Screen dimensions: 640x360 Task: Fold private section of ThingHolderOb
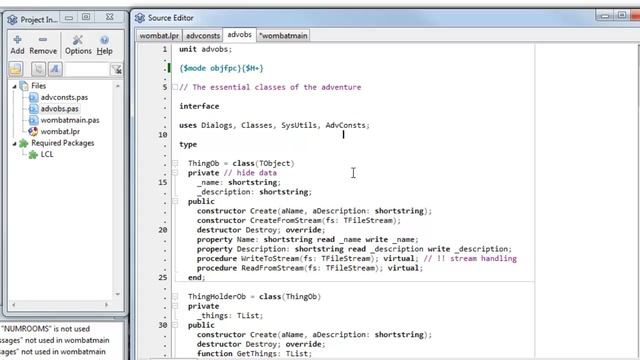click(x=175, y=306)
